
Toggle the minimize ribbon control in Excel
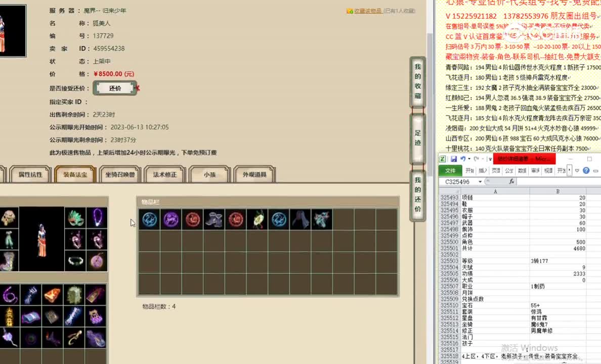594,171
